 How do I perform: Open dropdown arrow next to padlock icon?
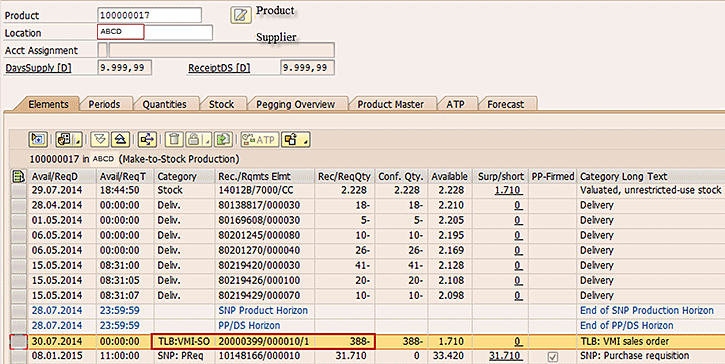click(x=208, y=139)
